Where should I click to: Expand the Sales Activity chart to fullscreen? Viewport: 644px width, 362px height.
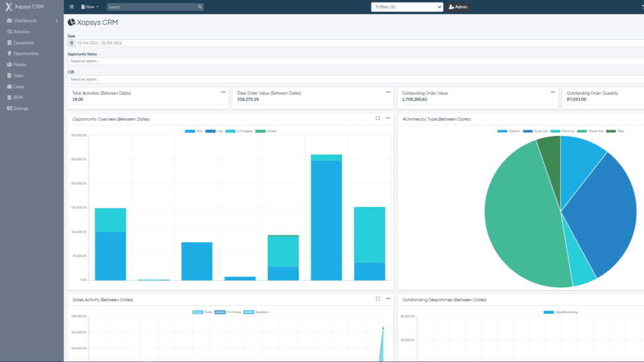[x=377, y=299]
